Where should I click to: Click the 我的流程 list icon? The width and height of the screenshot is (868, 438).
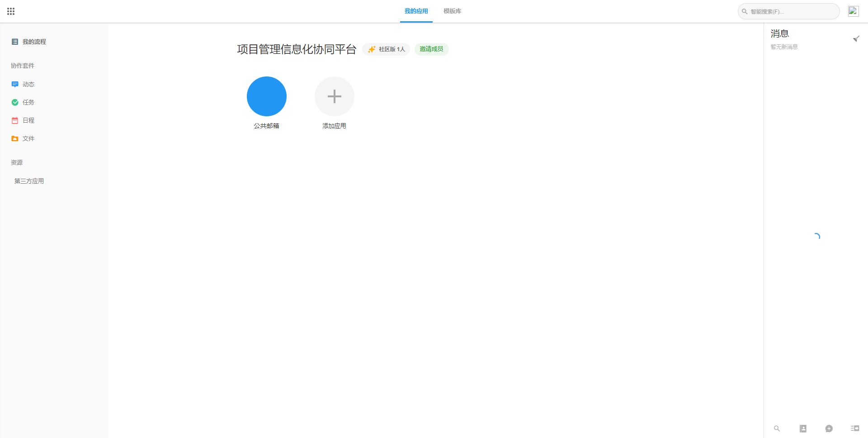(x=15, y=42)
